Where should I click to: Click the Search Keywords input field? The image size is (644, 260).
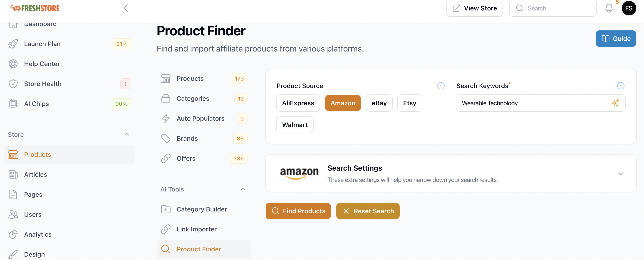[530, 103]
